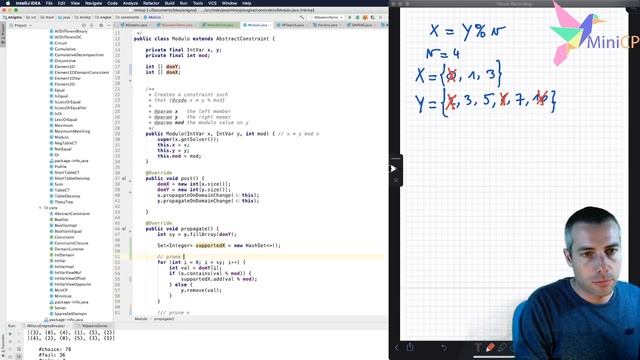Open the File menu

point(49,3)
